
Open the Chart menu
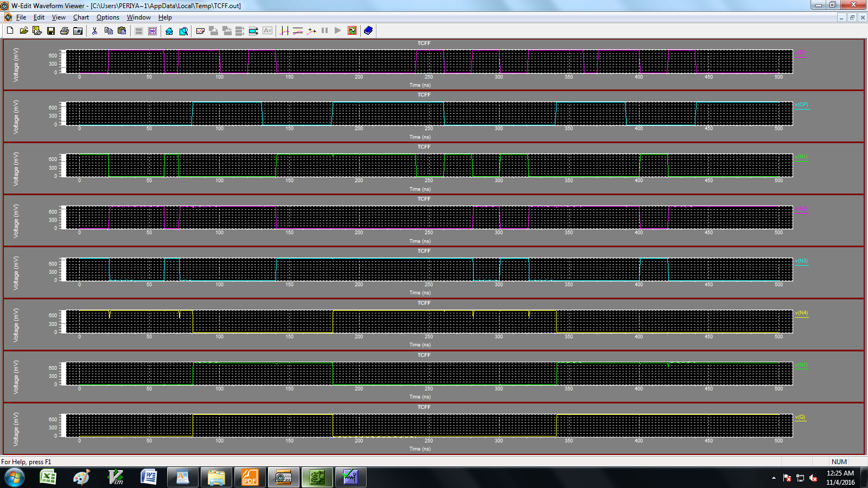point(81,17)
